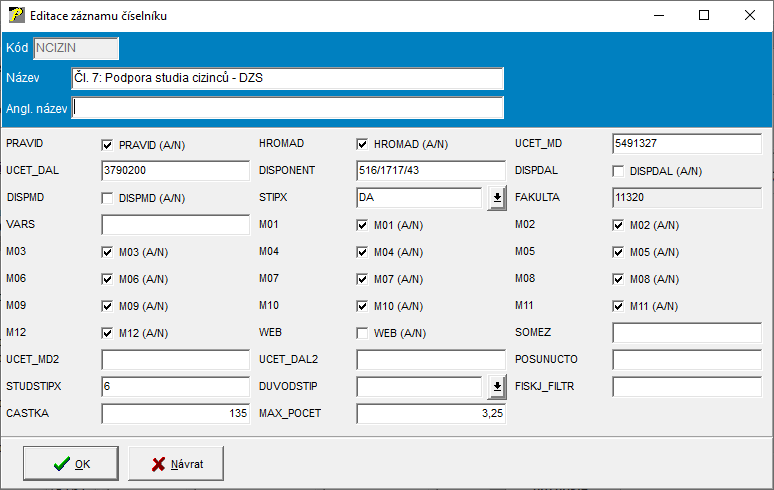Click the application icon in title bar
The height and width of the screenshot is (490, 774).
pos(15,16)
